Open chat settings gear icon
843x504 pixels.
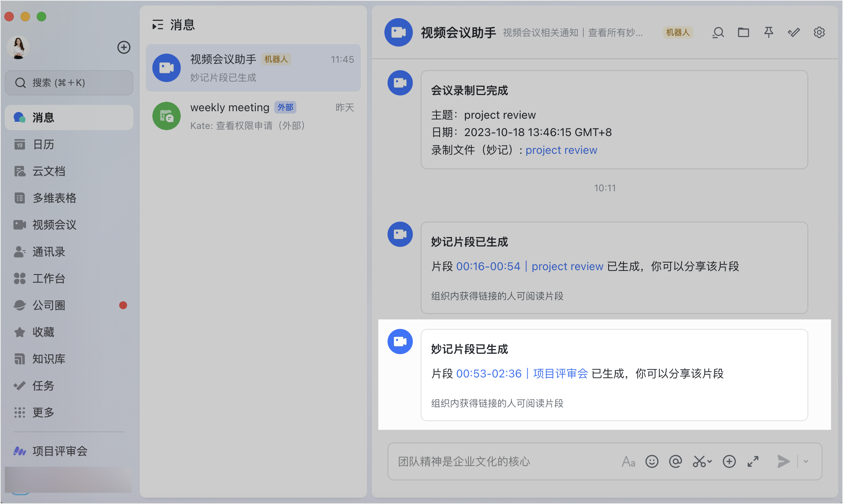tap(819, 32)
